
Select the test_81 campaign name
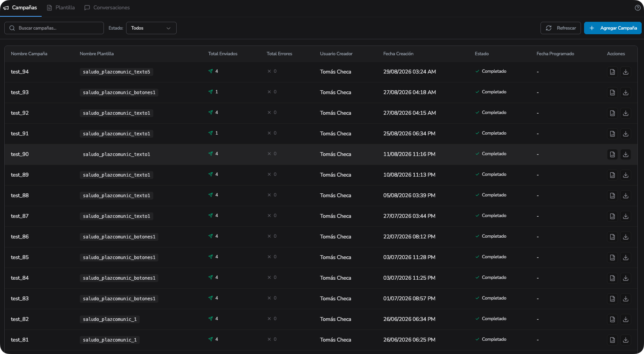(20, 340)
